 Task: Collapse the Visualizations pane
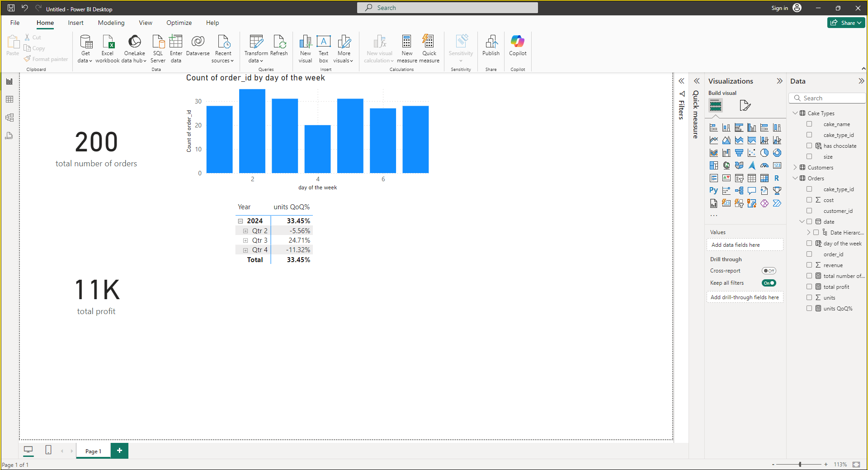pyautogui.click(x=779, y=81)
